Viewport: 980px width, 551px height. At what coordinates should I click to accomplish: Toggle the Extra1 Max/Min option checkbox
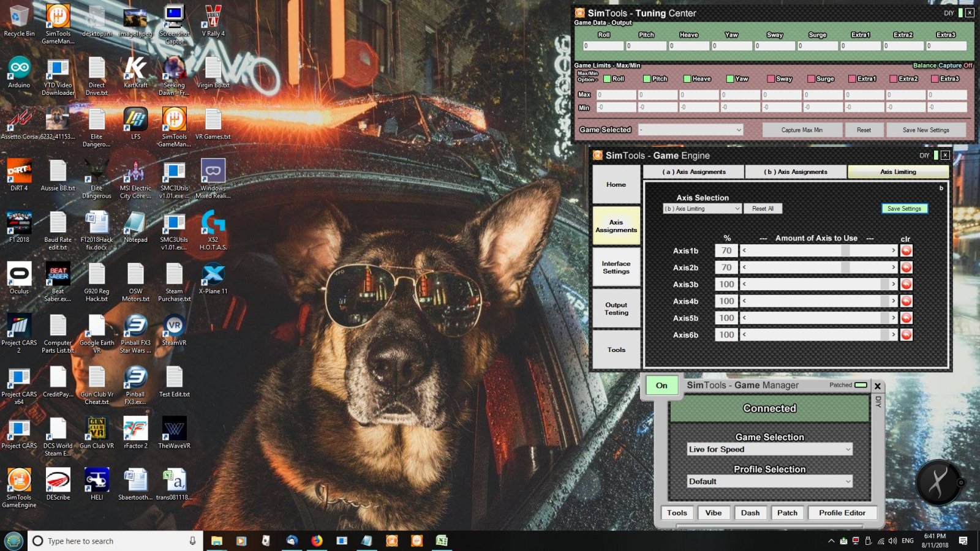pyautogui.click(x=852, y=78)
